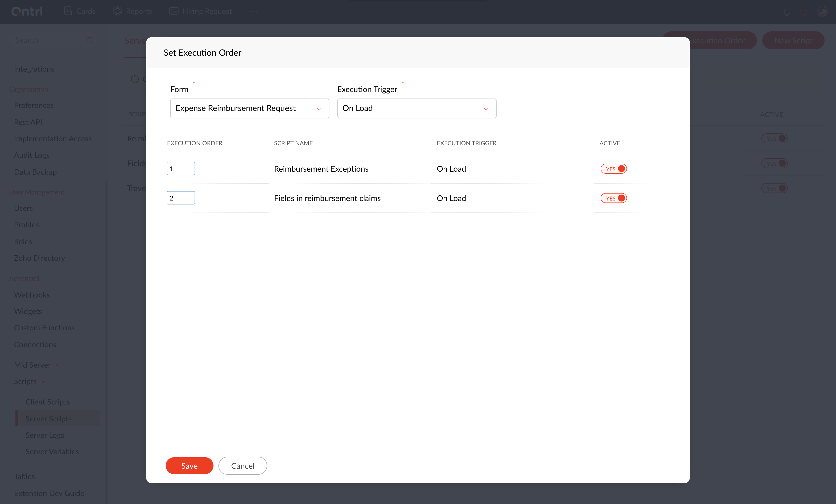Click the Hiring Request board icon

coord(174,11)
